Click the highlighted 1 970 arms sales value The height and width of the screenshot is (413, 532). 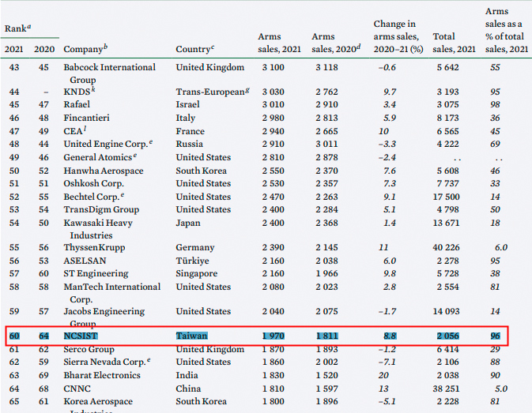pyautogui.click(x=274, y=336)
